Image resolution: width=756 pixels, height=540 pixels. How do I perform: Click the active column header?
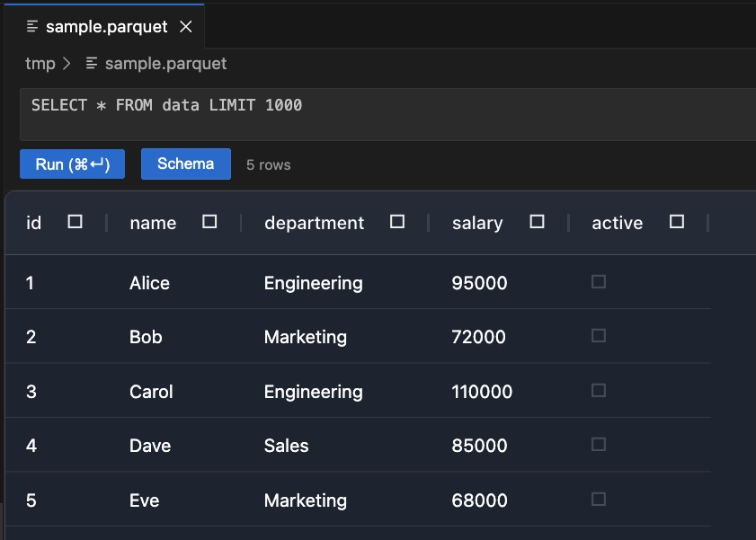click(618, 223)
